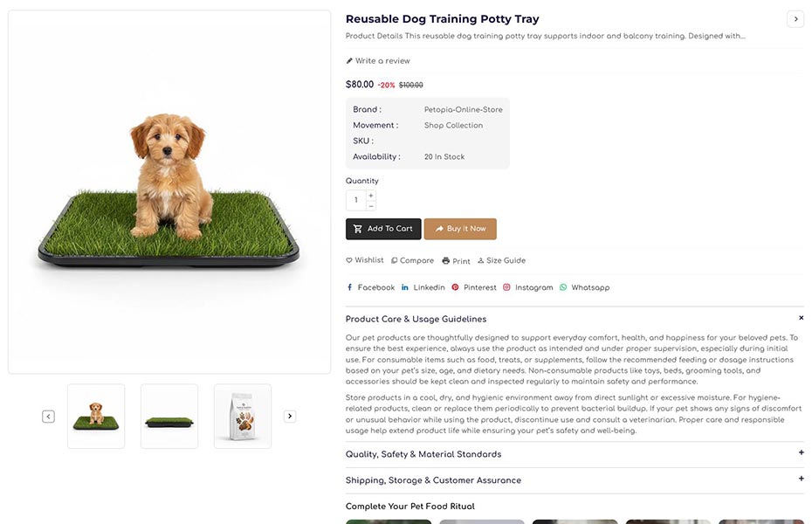Select the pet food bag thumbnail
This screenshot has width=812, height=524.
pyautogui.click(x=242, y=416)
